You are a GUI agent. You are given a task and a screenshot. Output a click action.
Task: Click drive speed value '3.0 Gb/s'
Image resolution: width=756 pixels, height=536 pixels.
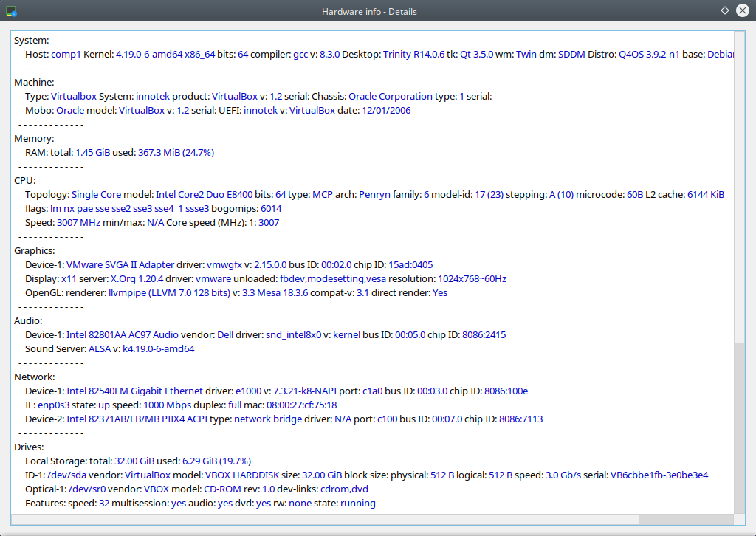pos(563,475)
